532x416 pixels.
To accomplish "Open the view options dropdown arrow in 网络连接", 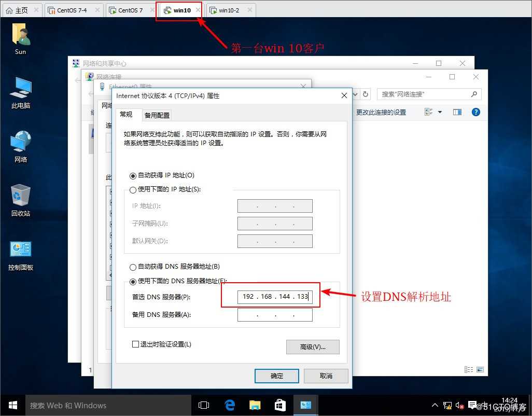I will click(440, 113).
